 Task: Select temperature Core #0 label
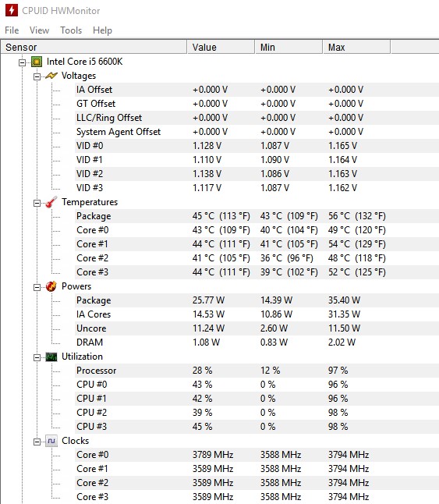93,230
